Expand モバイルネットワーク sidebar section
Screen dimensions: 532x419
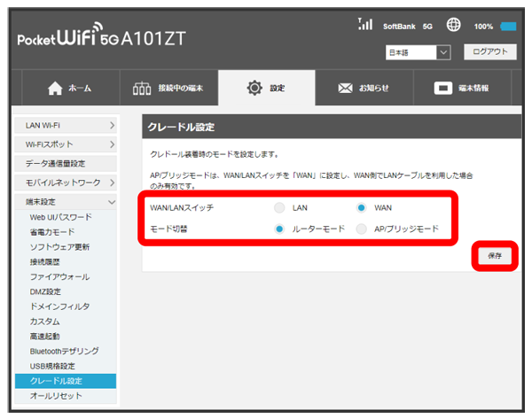(x=65, y=182)
